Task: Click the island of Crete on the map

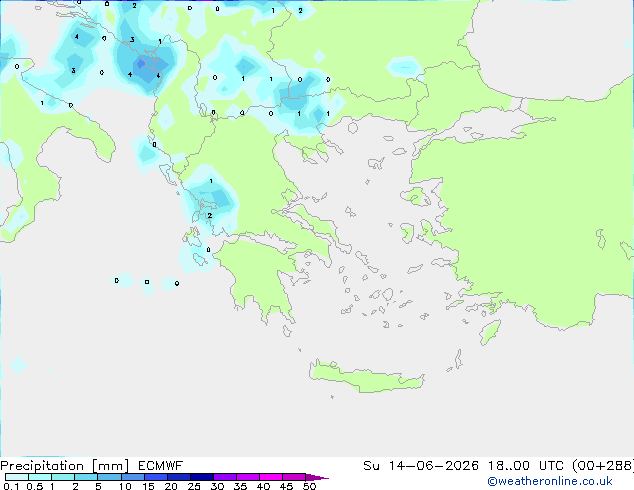Action: [366, 377]
